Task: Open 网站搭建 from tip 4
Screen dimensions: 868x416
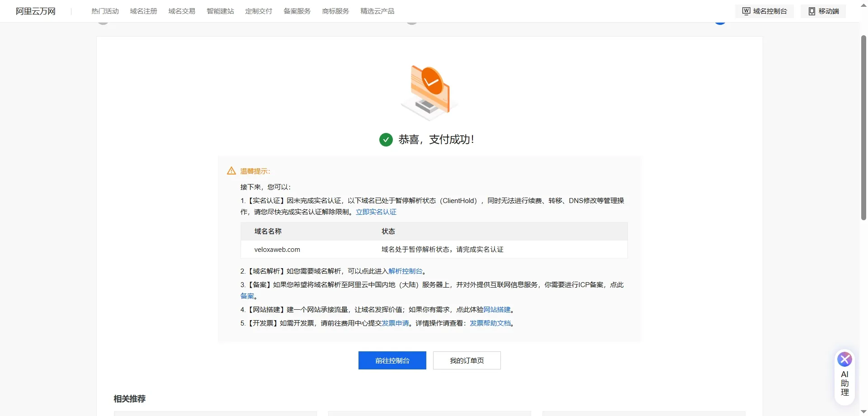Action: 497,310
